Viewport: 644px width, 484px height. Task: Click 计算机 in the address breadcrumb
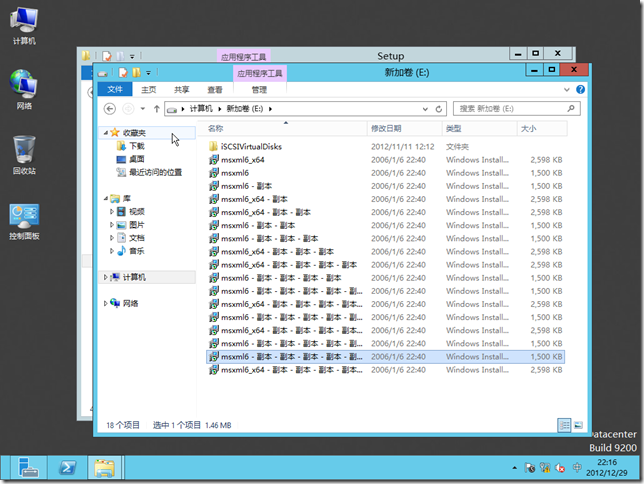(x=201, y=108)
